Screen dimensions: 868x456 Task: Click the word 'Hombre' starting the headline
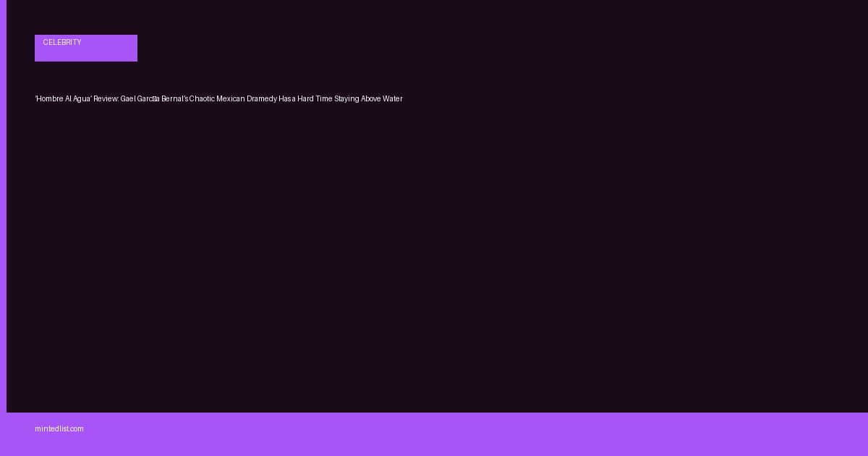pyautogui.click(x=50, y=98)
